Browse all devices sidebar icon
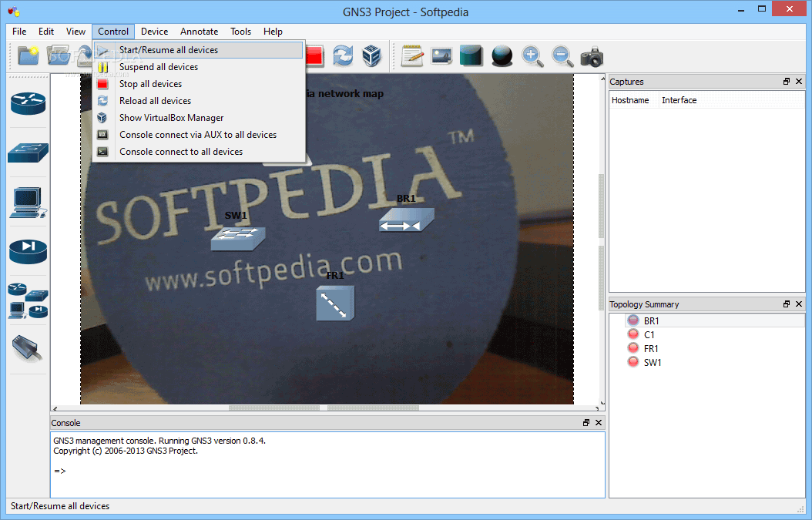Image resolution: width=812 pixels, height=520 pixels. pos(28,300)
